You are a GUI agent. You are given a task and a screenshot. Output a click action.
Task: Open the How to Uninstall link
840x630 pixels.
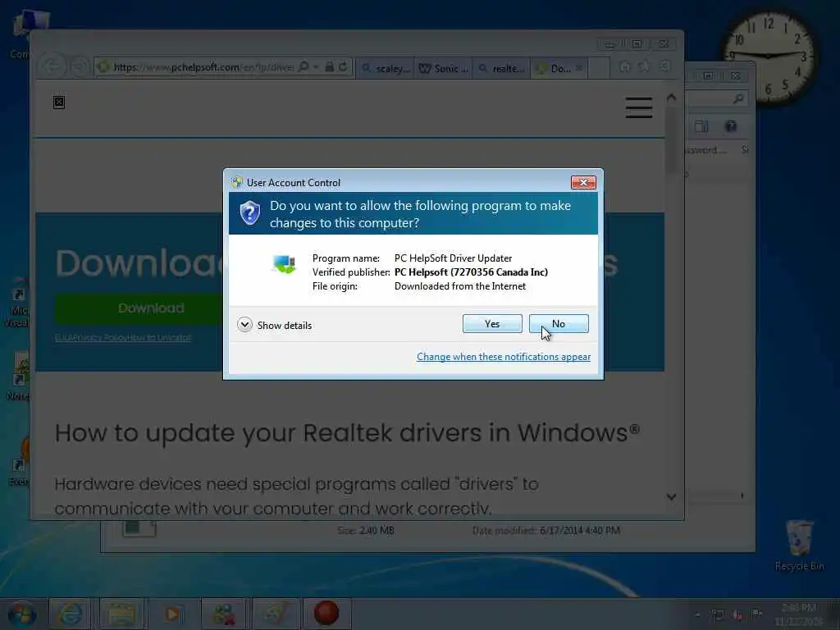tap(158, 337)
